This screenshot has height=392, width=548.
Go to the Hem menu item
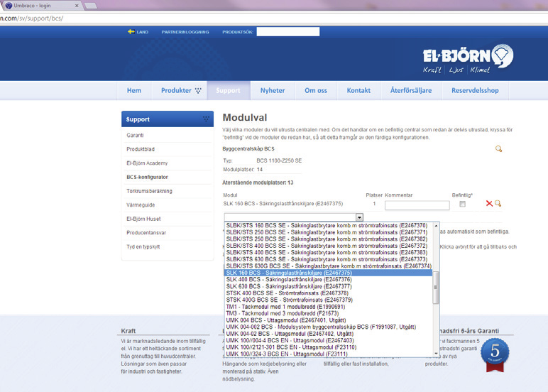point(134,91)
